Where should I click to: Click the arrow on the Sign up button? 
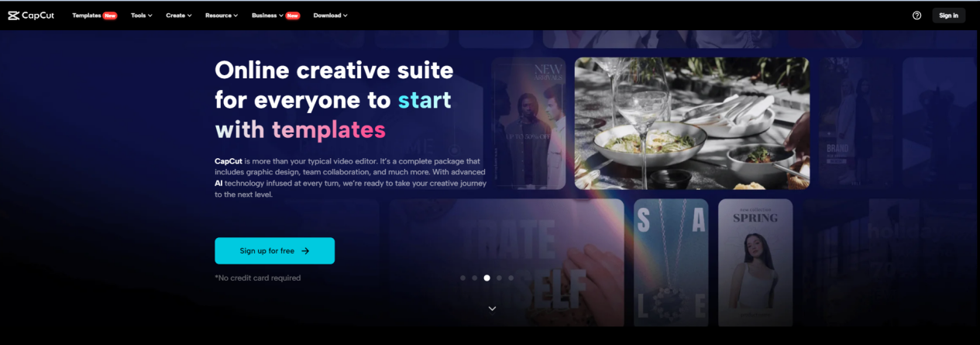point(305,251)
